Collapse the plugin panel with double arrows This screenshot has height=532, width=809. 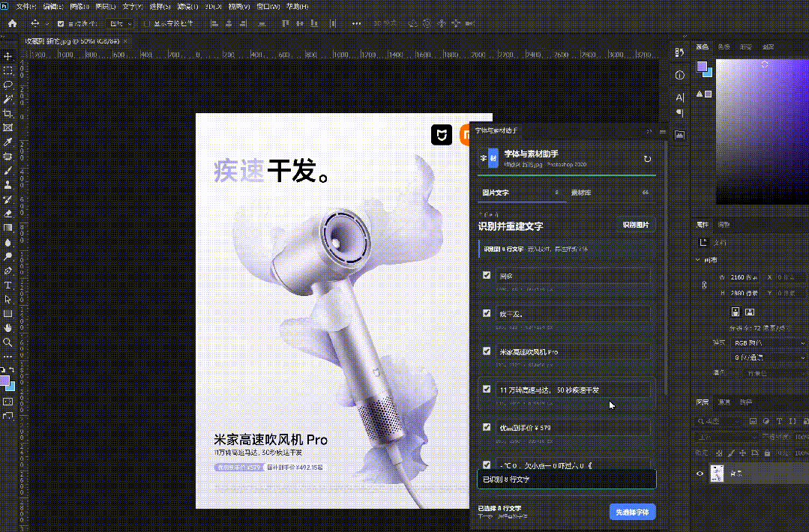pos(649,131)
